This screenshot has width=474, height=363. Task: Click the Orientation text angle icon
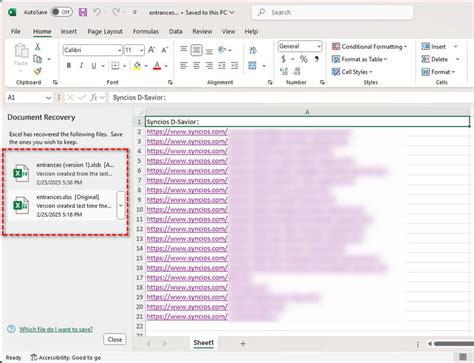tap(222, 50)
